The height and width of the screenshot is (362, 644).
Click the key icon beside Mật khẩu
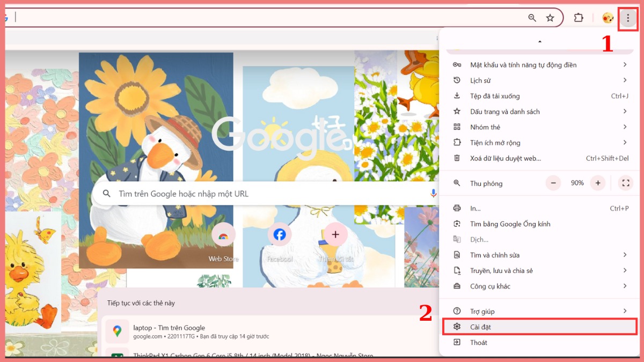[457, 65]
